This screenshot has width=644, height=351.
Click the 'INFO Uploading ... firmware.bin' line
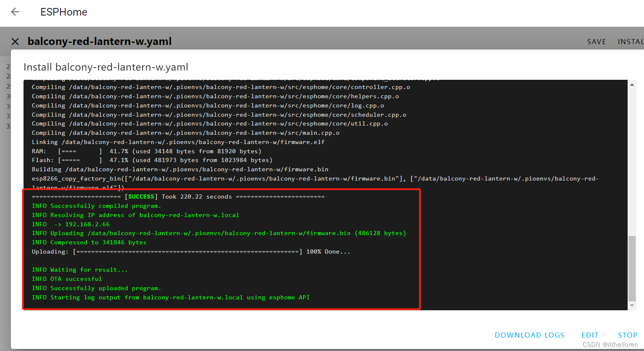[x=219, y=233]
